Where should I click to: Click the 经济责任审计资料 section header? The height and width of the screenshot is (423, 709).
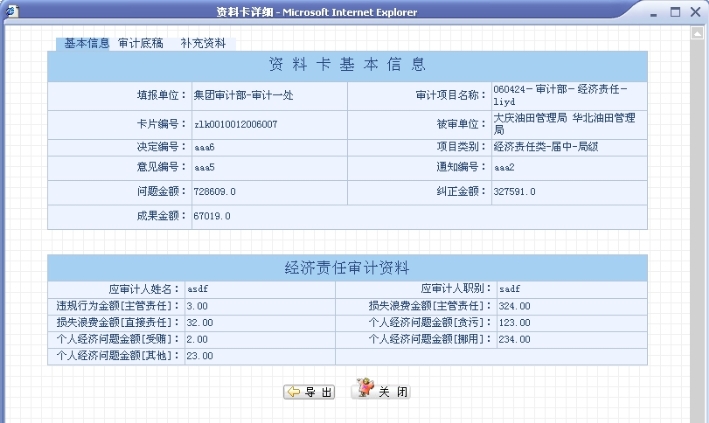click(346, 268)
